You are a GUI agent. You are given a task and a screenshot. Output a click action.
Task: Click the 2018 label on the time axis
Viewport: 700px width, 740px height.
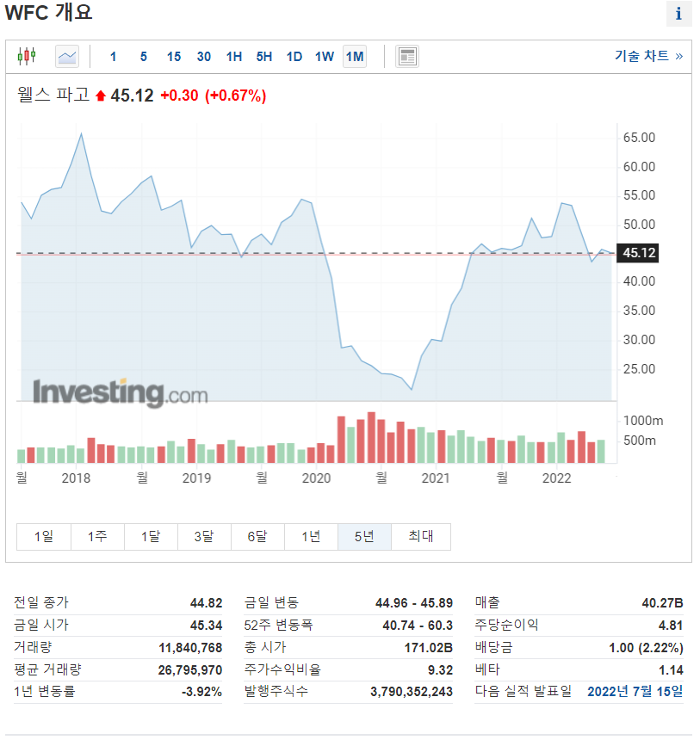pyautogui.click(x=76, y=478)
